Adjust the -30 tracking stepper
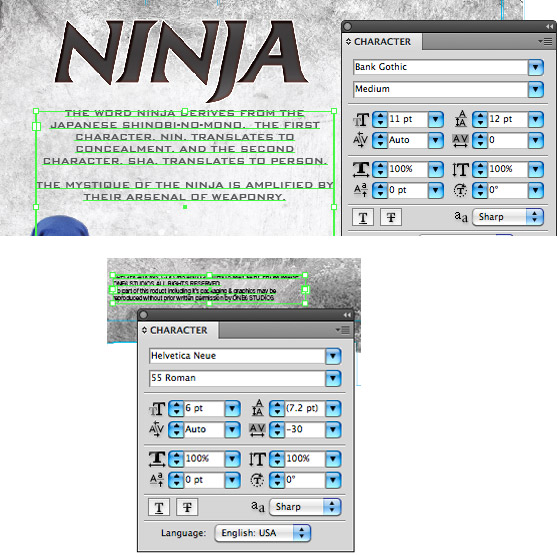Screen dimensions: 557x557 [277, 430]
